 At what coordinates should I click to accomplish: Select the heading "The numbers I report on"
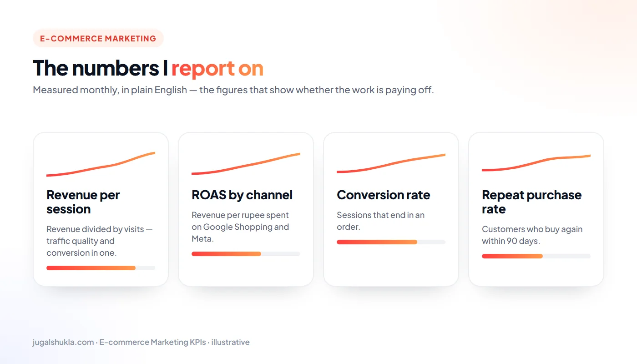tap(148, 68)
